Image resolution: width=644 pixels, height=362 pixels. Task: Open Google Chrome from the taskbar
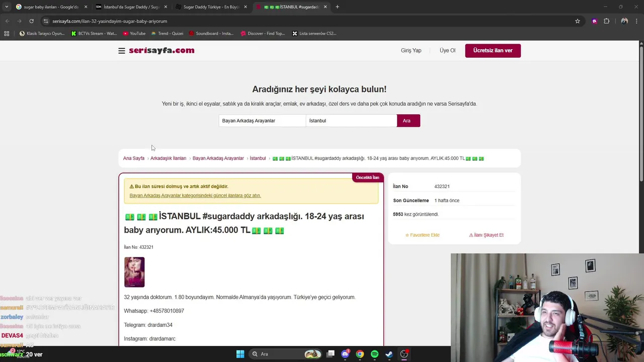(x=360, y=354)
